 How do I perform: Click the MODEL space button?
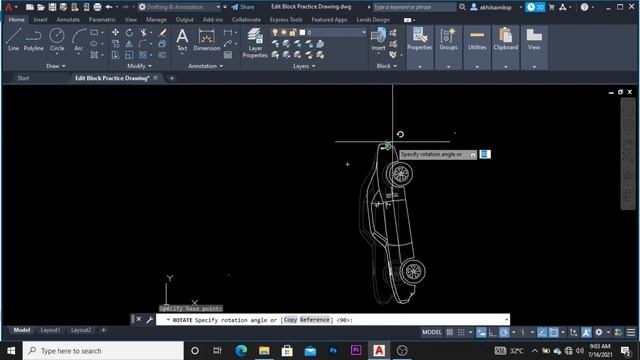[x=431, y=333]
